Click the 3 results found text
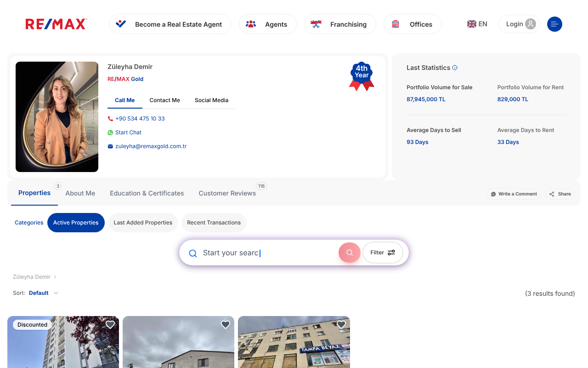This screenshot has width=588, height=368. pos(550,293)
